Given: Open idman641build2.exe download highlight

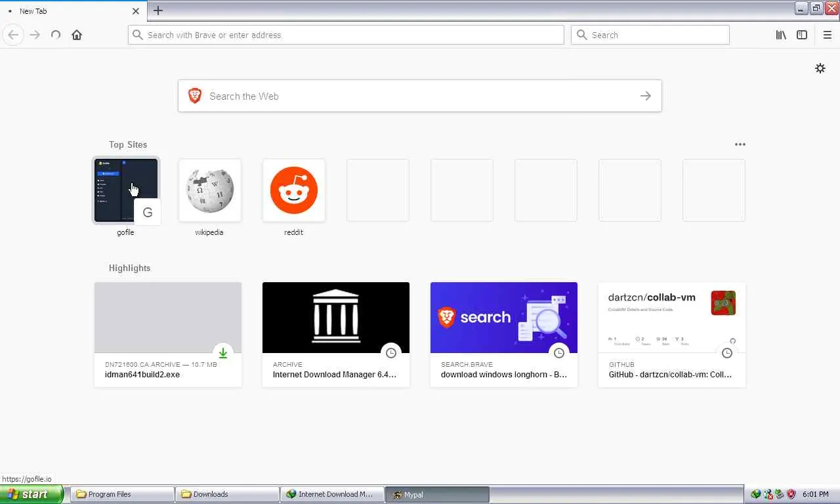Looking at the screenshot, I should tap(168, 335).
